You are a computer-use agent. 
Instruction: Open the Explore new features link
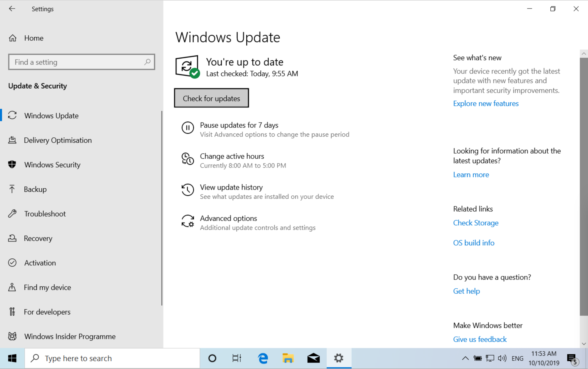pos(486,103)
